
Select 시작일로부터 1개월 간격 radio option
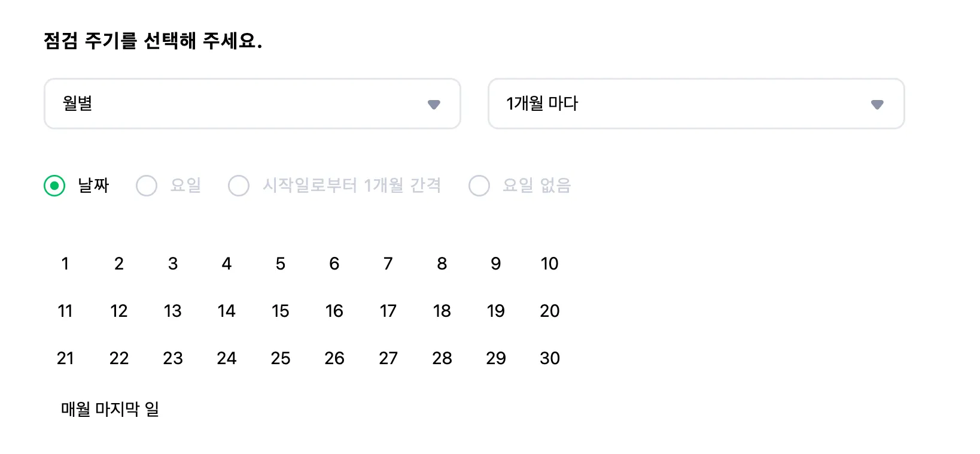coord(239,186)
